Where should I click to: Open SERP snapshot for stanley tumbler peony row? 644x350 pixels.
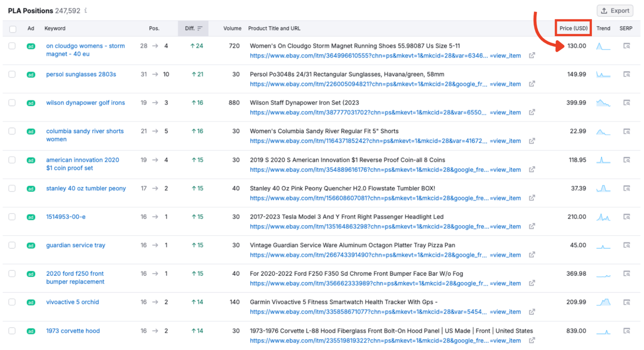tap(626, 188)
